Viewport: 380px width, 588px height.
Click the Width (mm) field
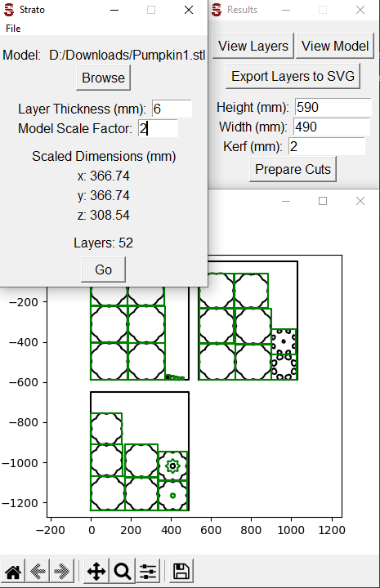click(x=332, y=127)
